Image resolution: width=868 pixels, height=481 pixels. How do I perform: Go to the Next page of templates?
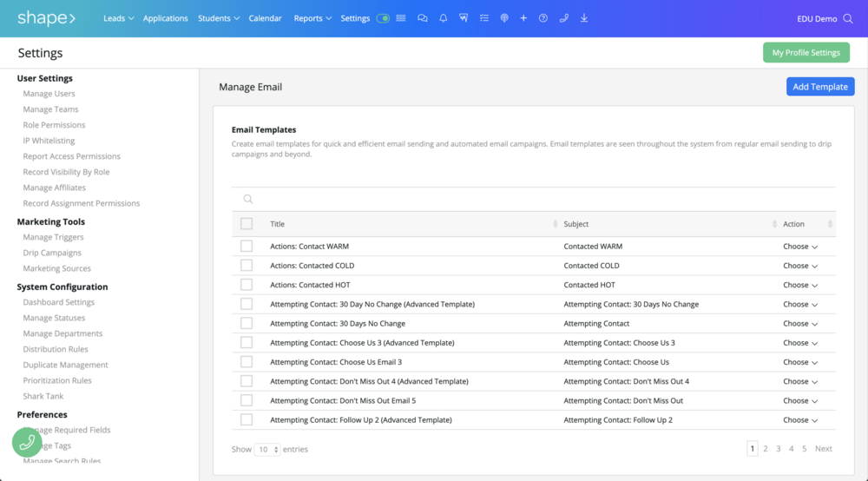[x=823, y=449]
